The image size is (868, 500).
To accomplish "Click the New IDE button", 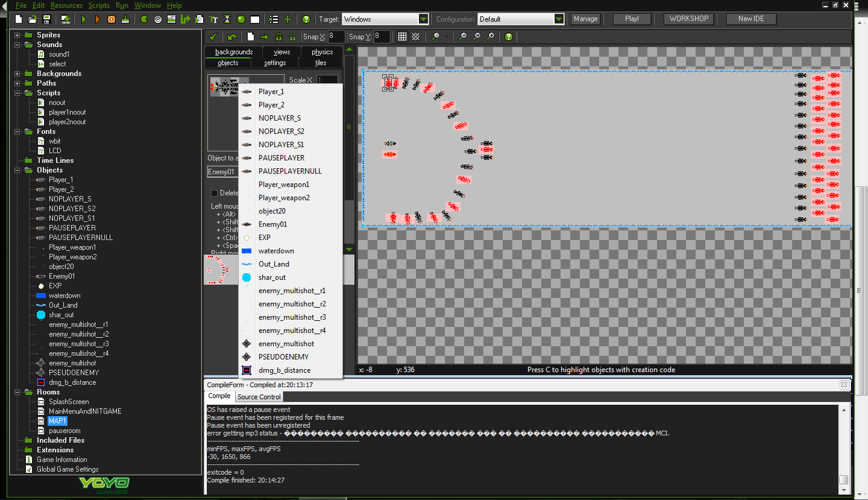I will click(751, 19).
